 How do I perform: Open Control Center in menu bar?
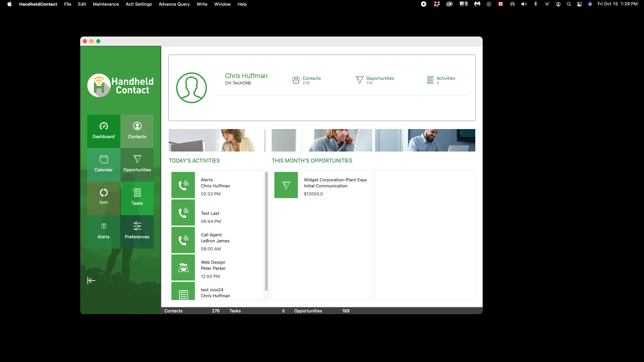point(580,4)
